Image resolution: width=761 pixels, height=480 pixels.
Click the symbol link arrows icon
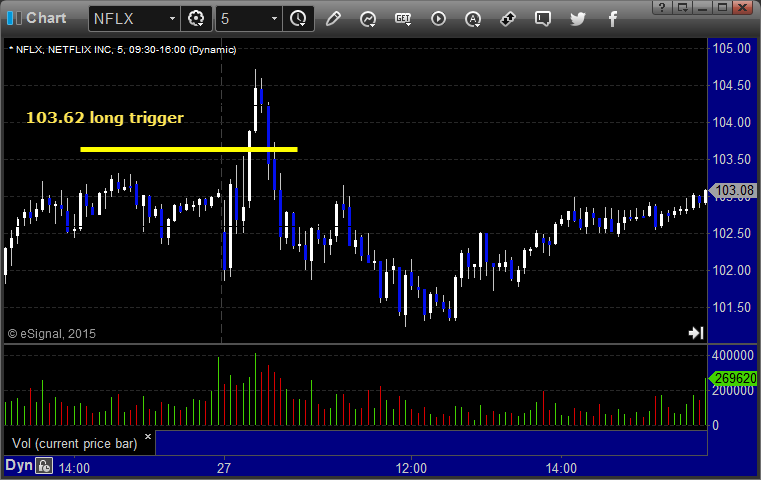tap(508, 19)
